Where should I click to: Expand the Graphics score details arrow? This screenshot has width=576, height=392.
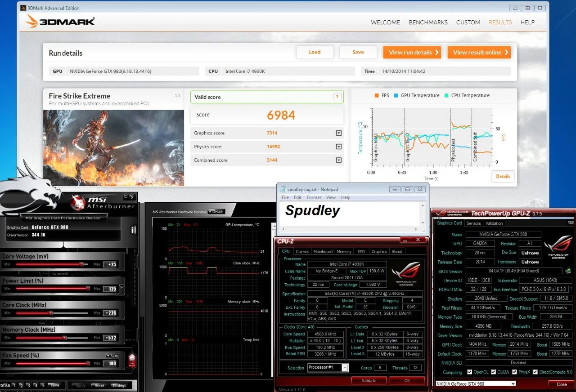click(x=339, y=133)
